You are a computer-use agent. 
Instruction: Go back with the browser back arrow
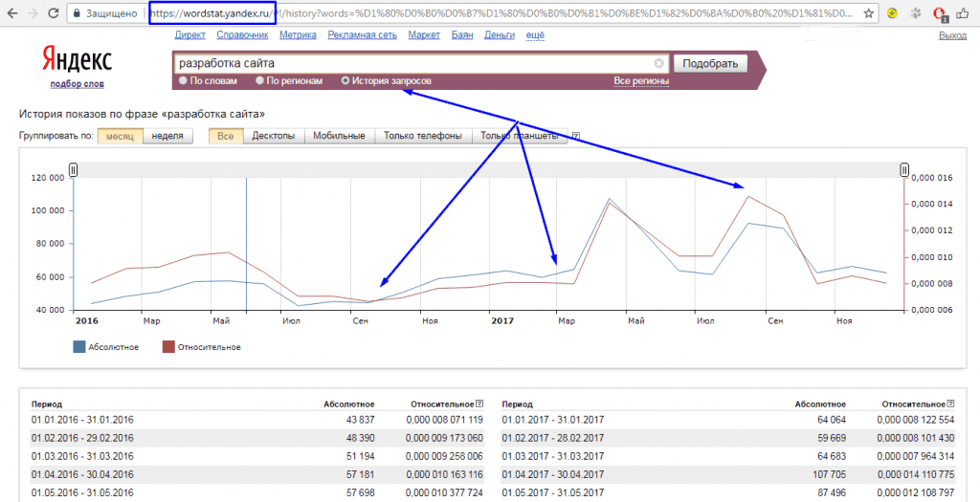click(11, 13)
